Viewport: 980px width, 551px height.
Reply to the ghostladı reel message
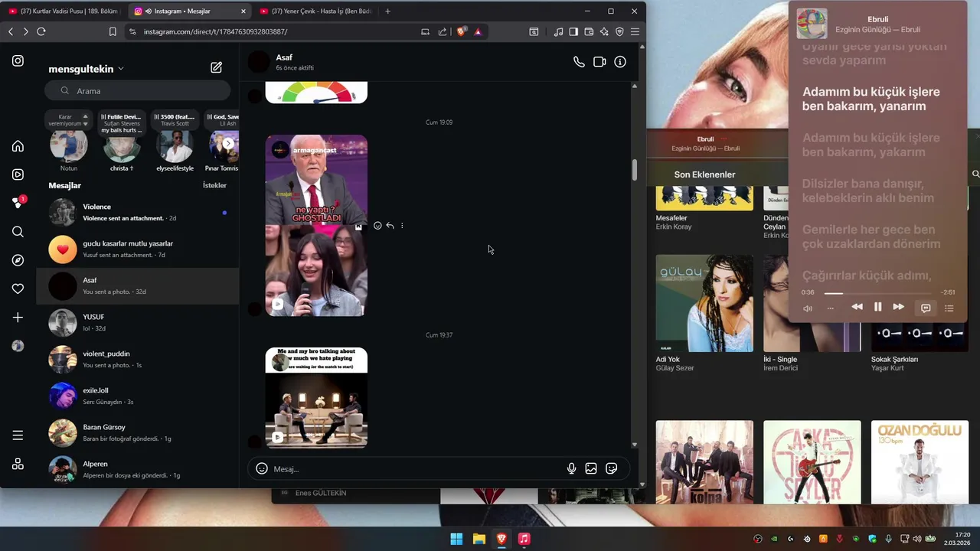point(390,226)
